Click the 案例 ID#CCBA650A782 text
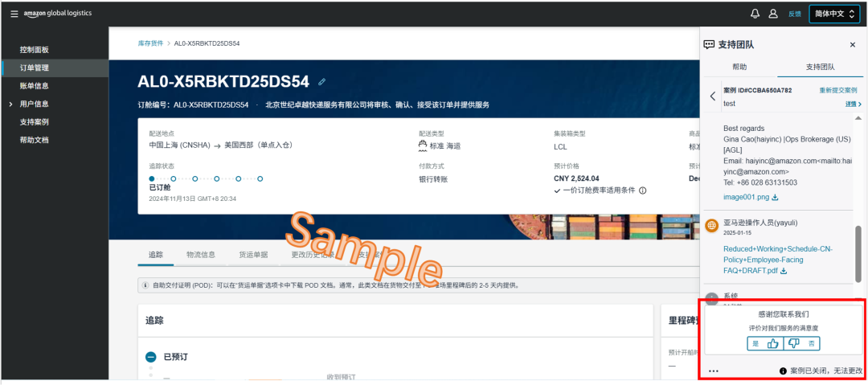The width and height of the screenshot is (868, 385). pos(757,90)
